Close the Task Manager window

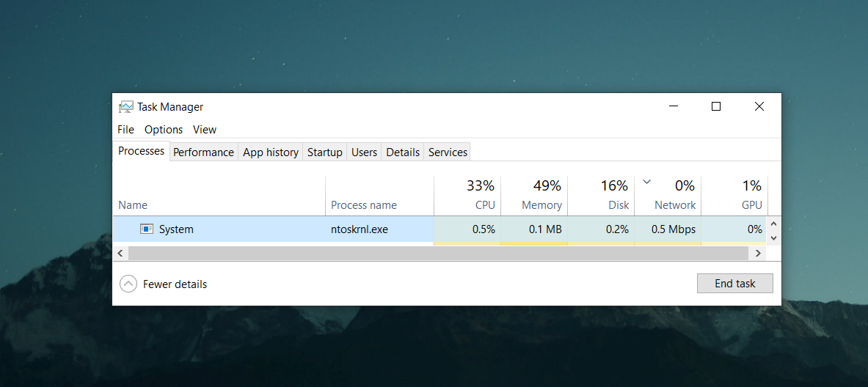tap(759, 107)
